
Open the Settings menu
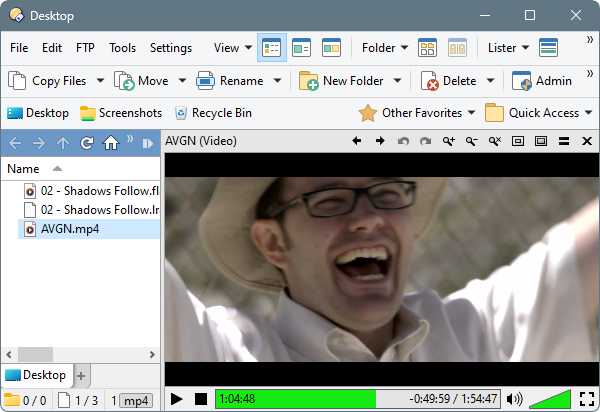(171, 48)
